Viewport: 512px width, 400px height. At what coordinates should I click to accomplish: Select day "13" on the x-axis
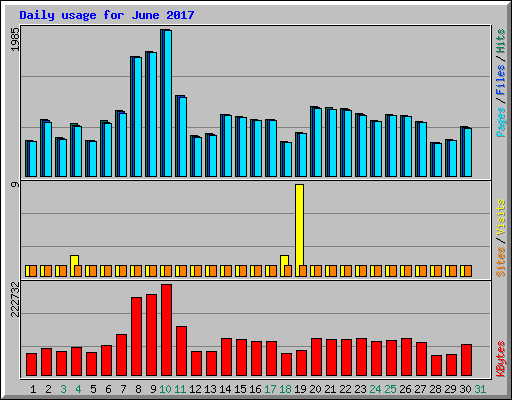tap(210, 389)
